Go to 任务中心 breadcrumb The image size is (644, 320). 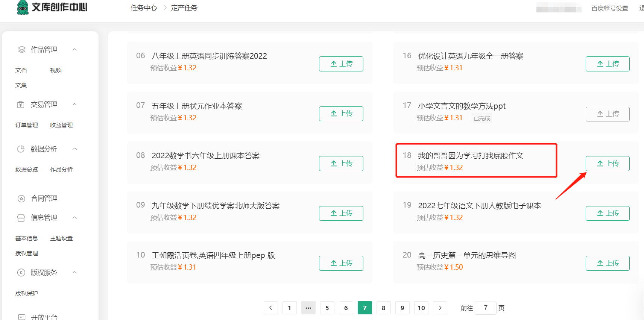pyautogui.click(x=144, y=8)
